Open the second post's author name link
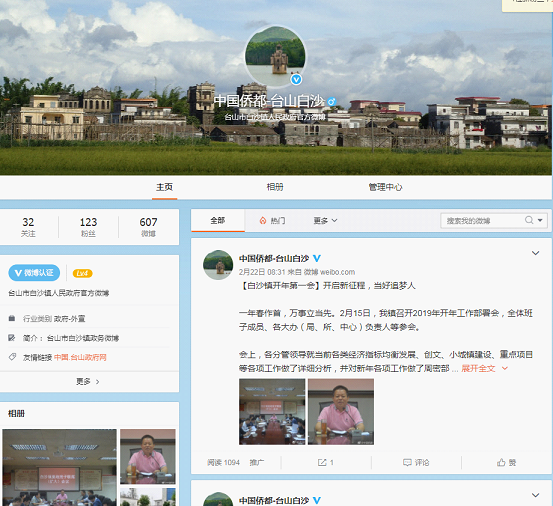Viewport: 553px width, 506px height. [274, 500]
